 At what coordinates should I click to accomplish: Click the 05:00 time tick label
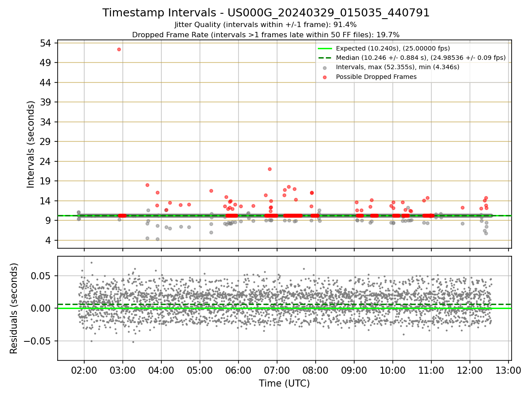[200, 370]
